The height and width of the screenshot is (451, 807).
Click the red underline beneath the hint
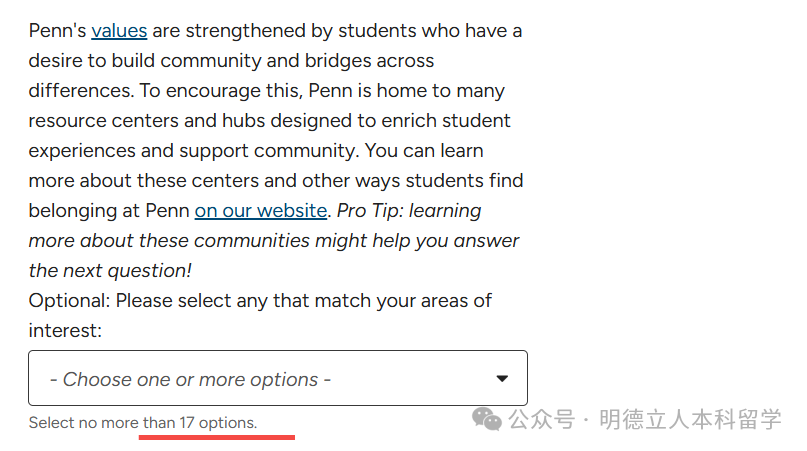coord(216,437)
